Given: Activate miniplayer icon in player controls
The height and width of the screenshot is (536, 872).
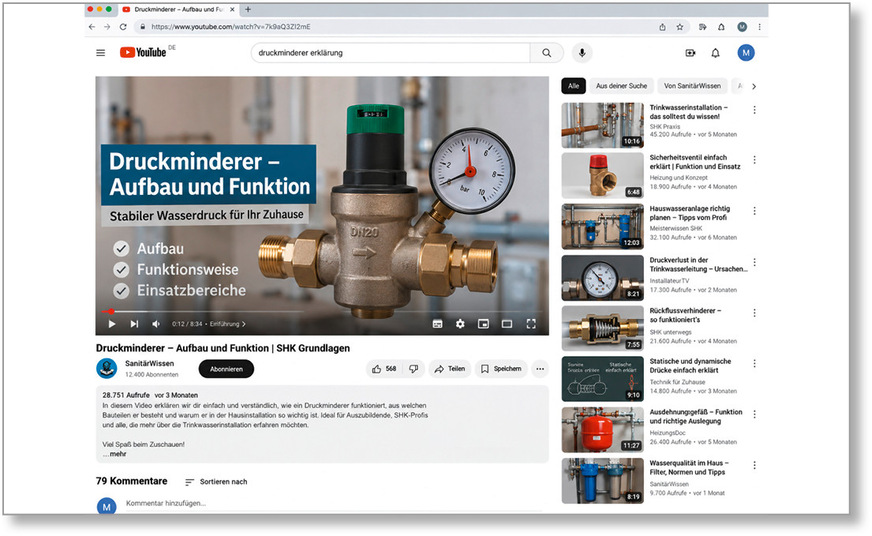Looking at the screenshot, I should click(483, 324).
